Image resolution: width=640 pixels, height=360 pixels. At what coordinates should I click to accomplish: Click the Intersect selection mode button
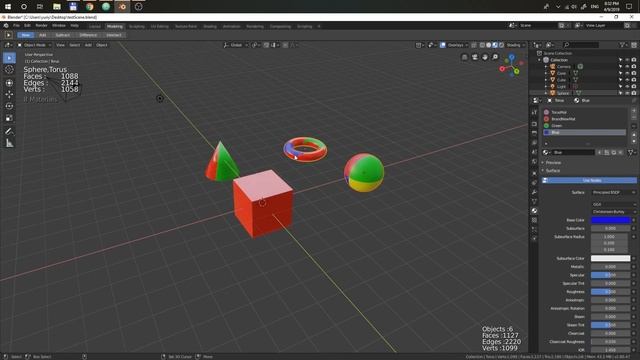pos(113,35)
